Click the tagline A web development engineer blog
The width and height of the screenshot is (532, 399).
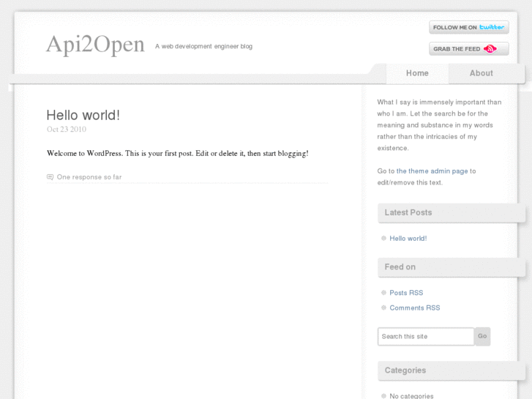203,46
